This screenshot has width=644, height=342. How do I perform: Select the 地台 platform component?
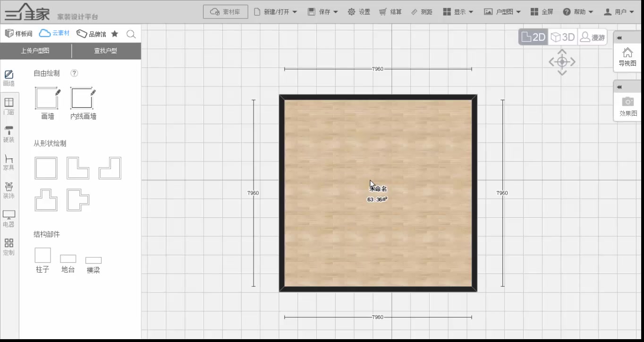(68, 264)
